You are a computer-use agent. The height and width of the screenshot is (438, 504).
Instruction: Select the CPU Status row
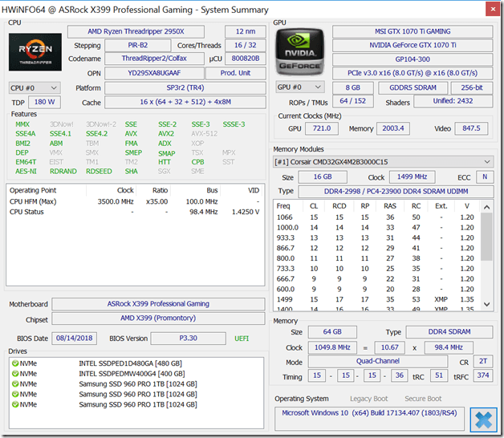point(135,212)
